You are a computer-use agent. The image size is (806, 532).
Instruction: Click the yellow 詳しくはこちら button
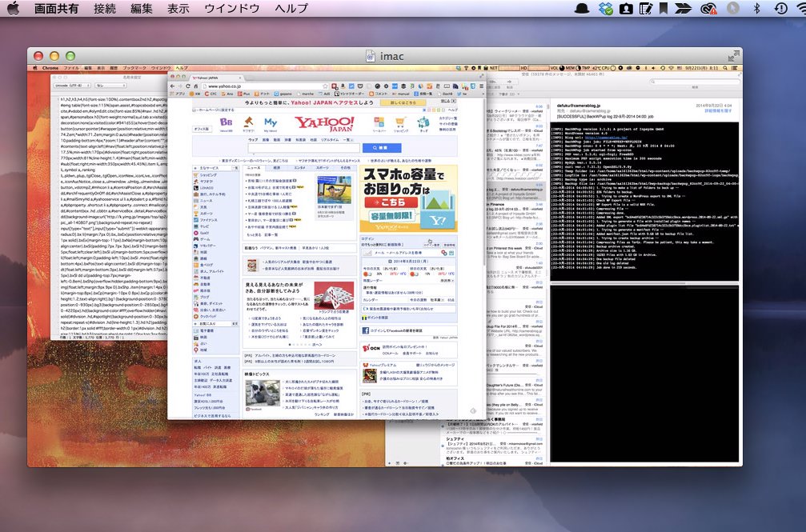[403, 103]
